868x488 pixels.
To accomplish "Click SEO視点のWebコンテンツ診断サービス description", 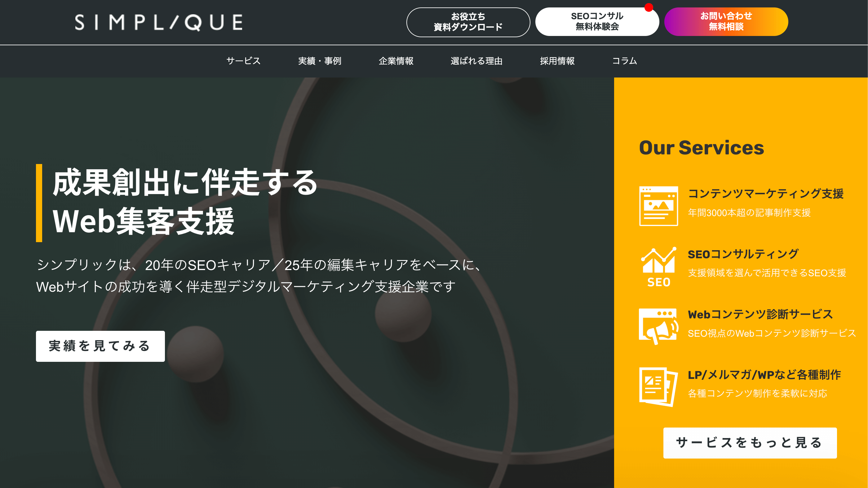I will pyautogui.click(x=772, y=333).
